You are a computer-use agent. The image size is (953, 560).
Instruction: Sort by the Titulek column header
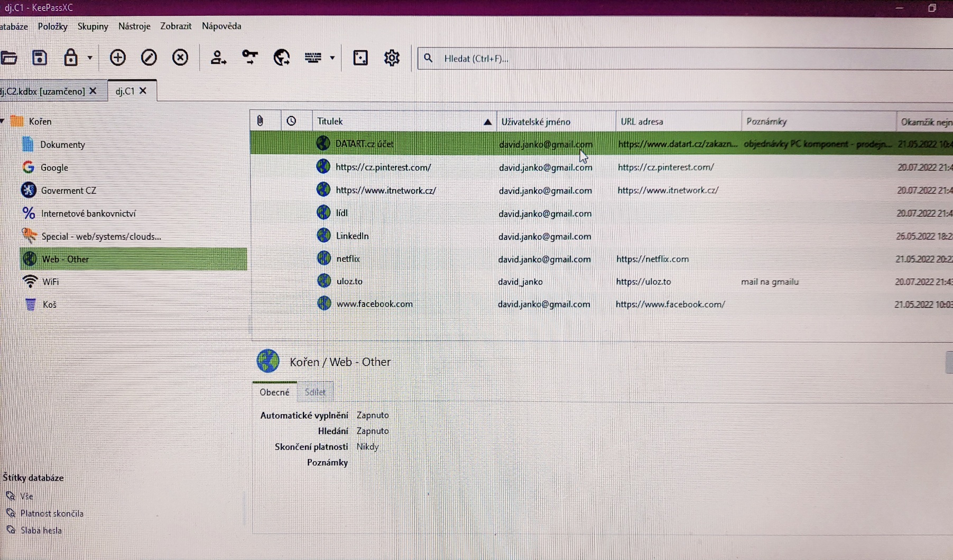tap(404, 122)
